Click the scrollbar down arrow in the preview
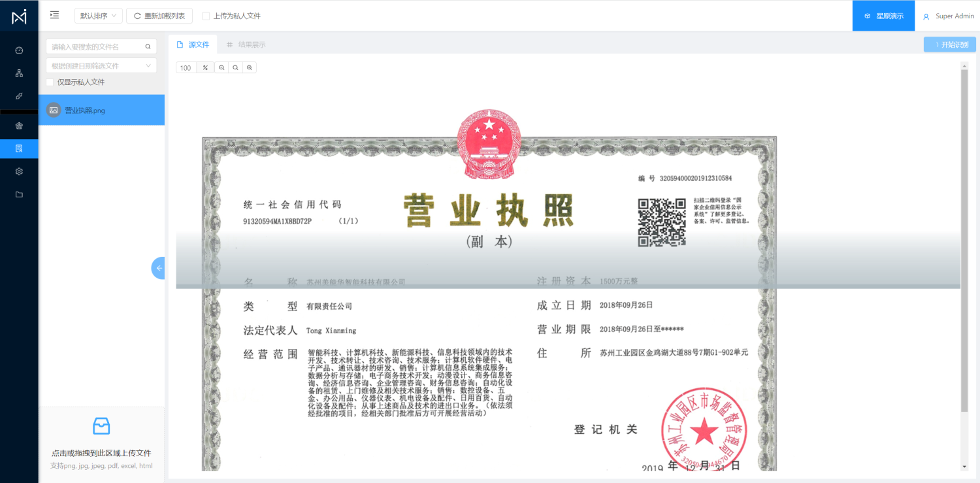Screen dimensions: 980x483 click(x=964, y=467)
